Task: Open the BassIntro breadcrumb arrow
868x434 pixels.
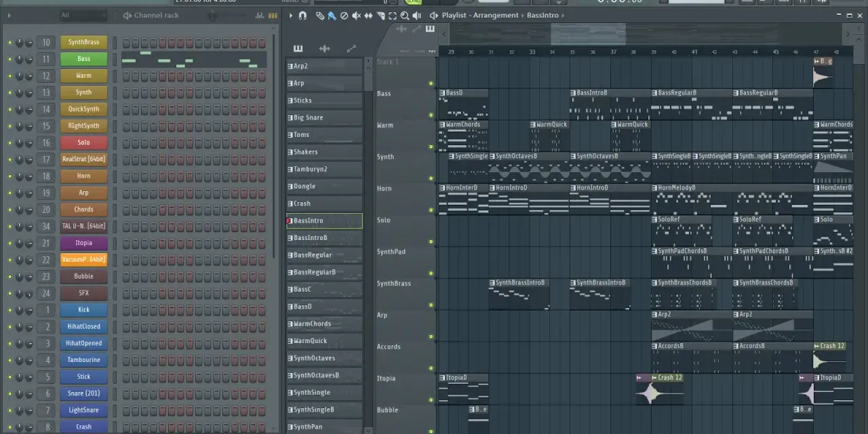Action: click(563, 15)
